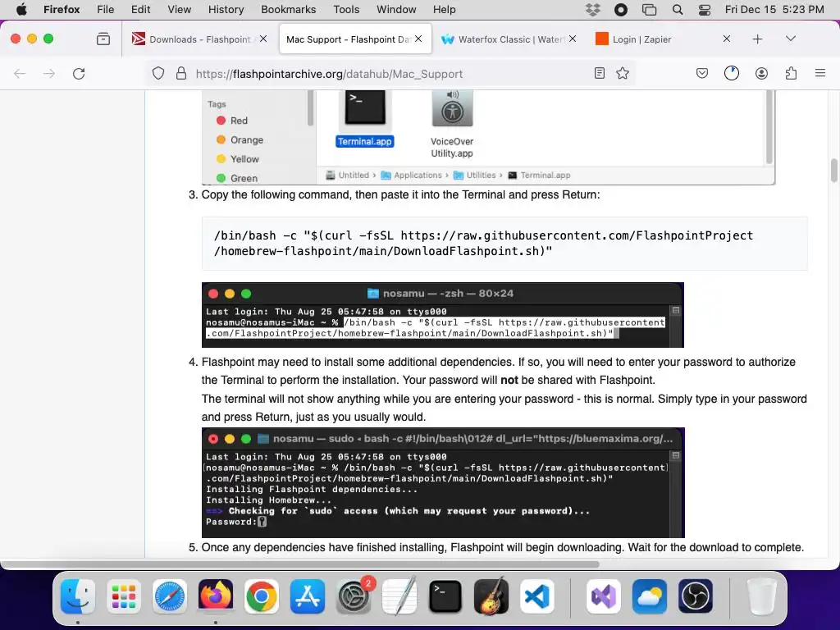Click the Terminal.app icon in the screenshot
Viewport: 840px width, 630px height.
click(365, 109)
